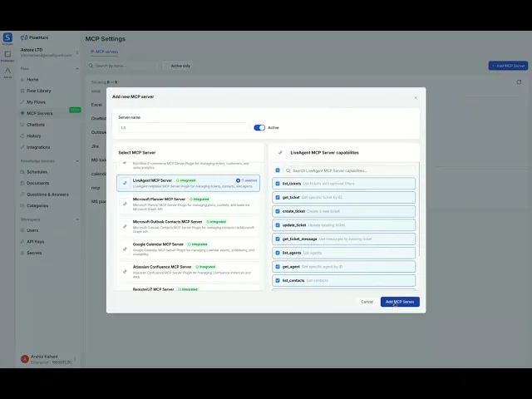The image size is (532, 399).
Task: Click the Documents sidebar icon
Action: click(22, 183)
